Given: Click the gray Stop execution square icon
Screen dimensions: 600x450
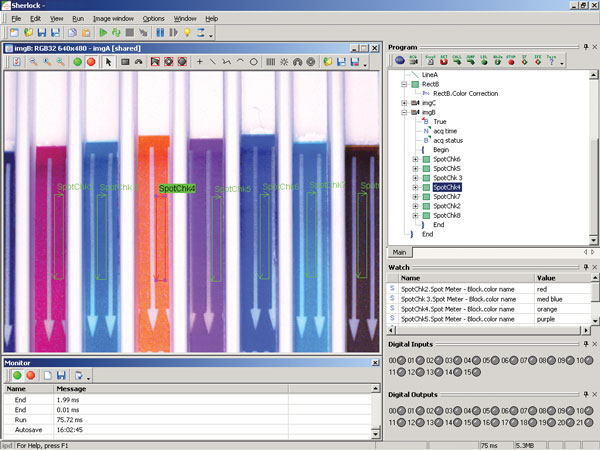Looking at the screenshot, I should pyautogui.click(x=130, y=33).
